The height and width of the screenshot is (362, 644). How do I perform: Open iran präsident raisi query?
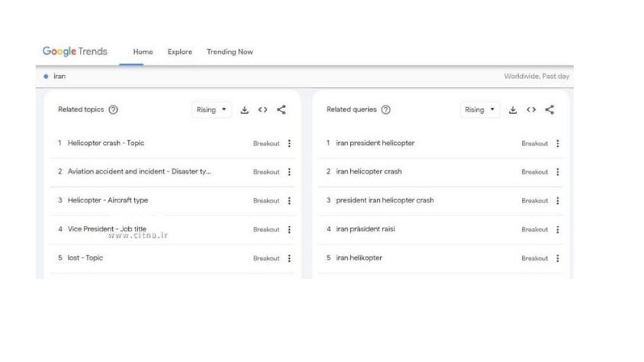coord(366,229)
